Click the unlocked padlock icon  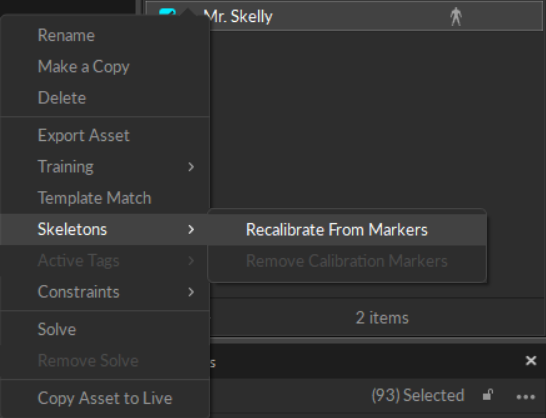(x=488, y=395)
